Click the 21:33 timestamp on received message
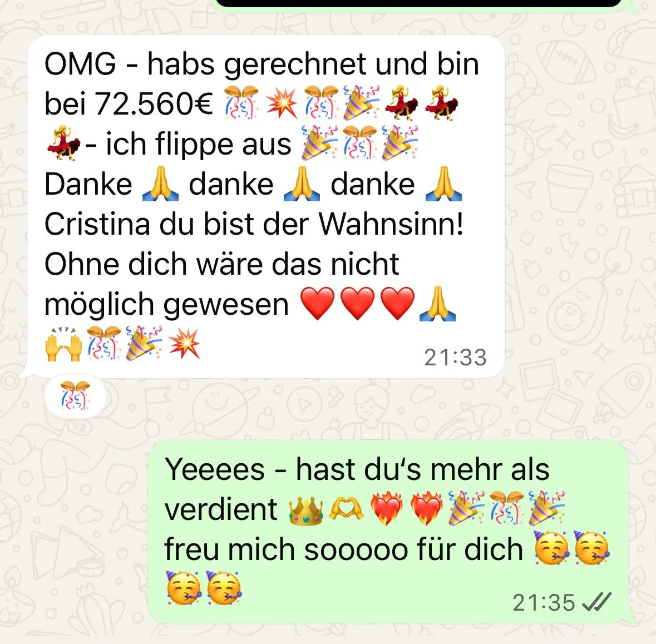Viewport: 656px width, 644px height. tap(456, 358)
